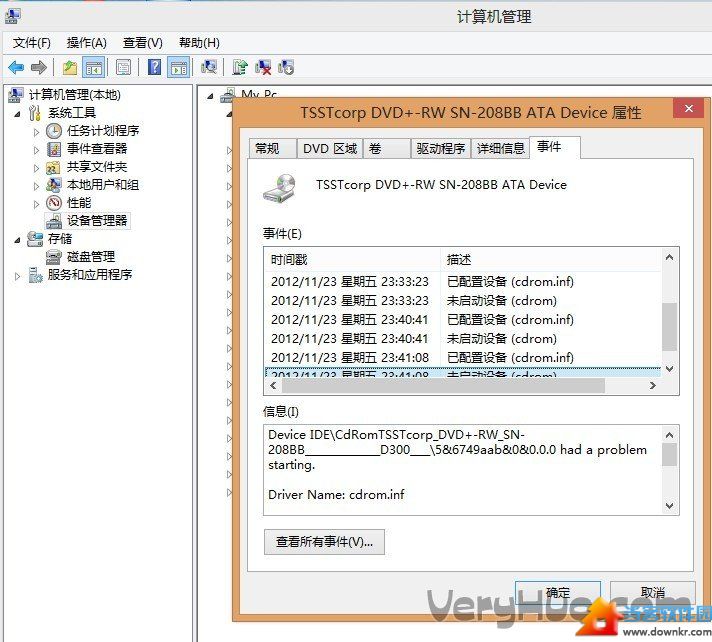This screenshot has height=642, width=712.
Task: Switch to the 常规 tab
Action: coord(272,148)
